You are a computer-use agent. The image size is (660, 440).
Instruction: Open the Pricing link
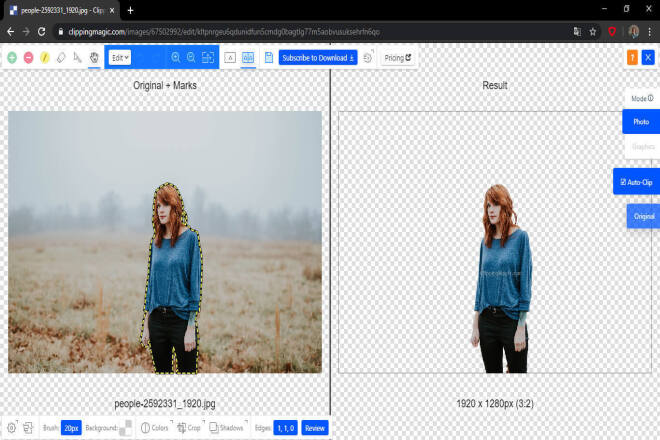coord(398,58)
